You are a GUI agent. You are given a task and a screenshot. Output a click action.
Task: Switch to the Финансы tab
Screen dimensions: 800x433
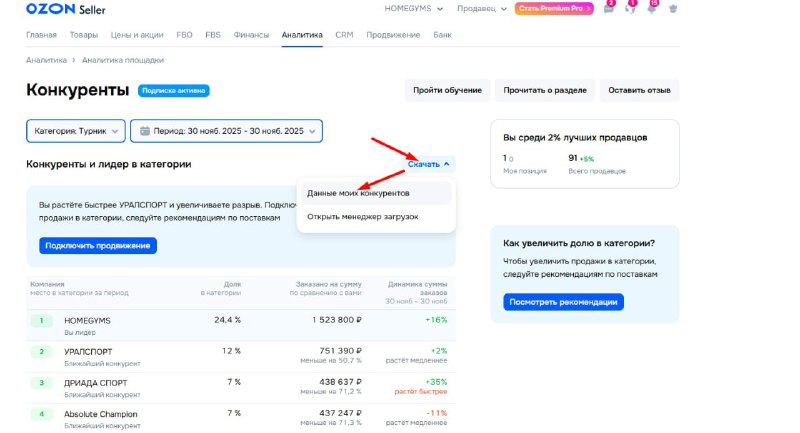(x=251, y=35)
